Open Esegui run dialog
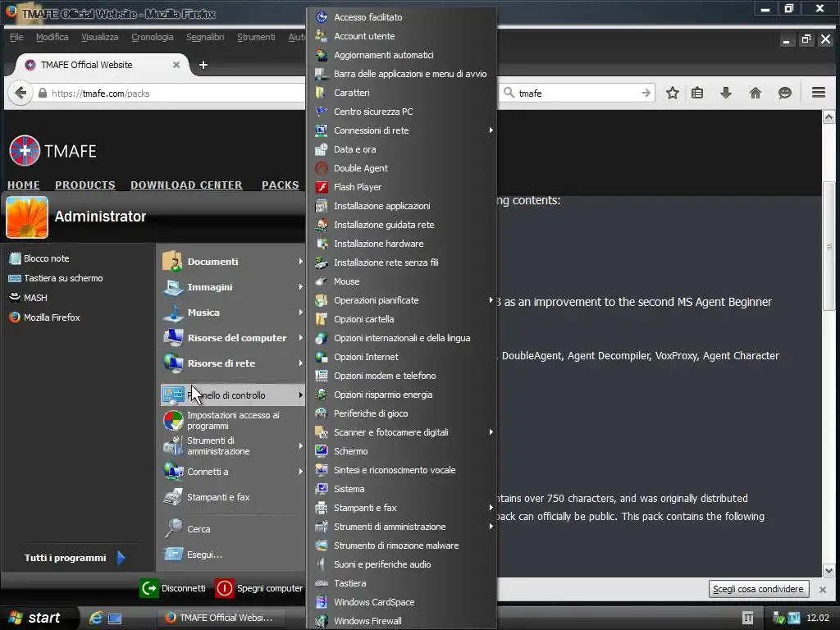The width and height of the screenshot is (840, 630). (203, 555)
